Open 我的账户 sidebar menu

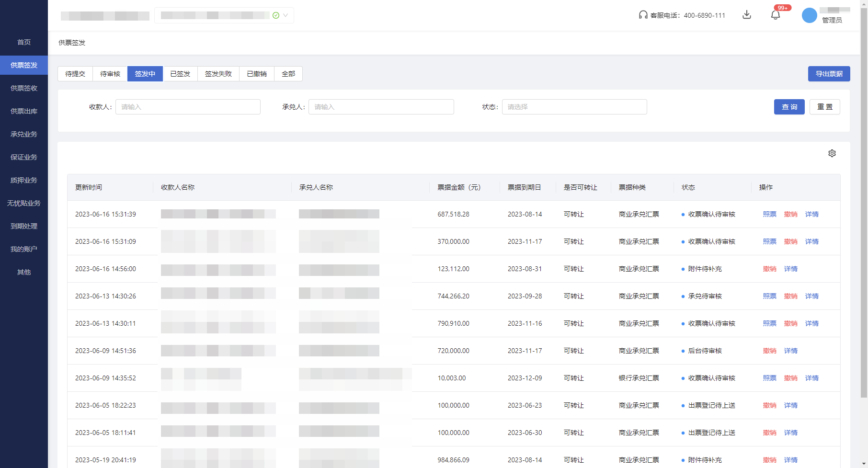coord(24,249)
